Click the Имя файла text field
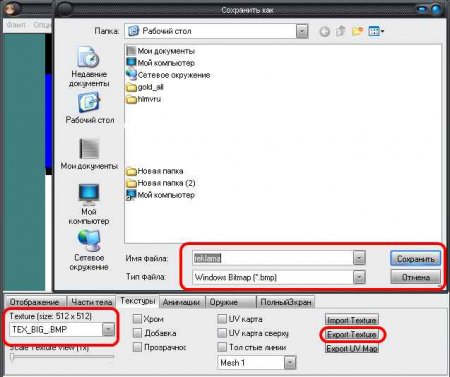450x377 pixels. click(x=273, y=258)
